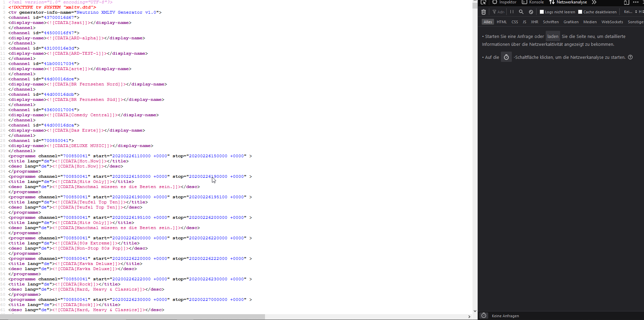The width and height of the screenshot is (644, 320).
Task: Select the 'Alles' request filter
Action: click(x=488, y=22)
